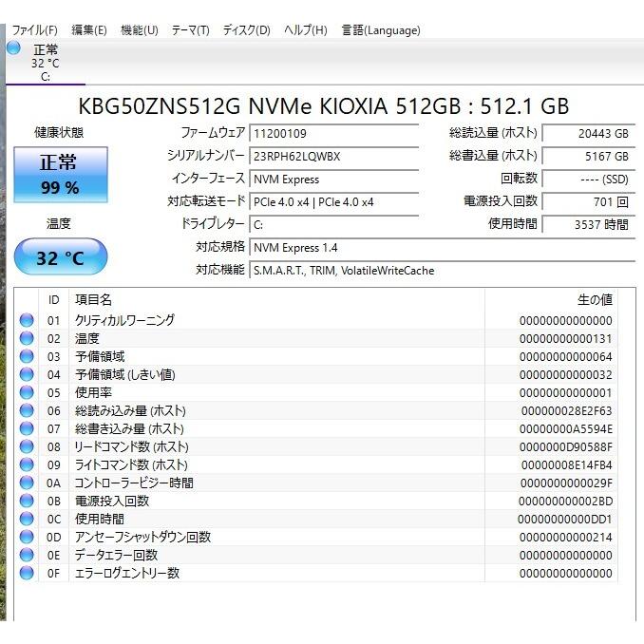Click the features field S.M.A.R.T., TRIM, VolatileWriteCache
The height and width of the screenshot is (644, 644).
443,271
